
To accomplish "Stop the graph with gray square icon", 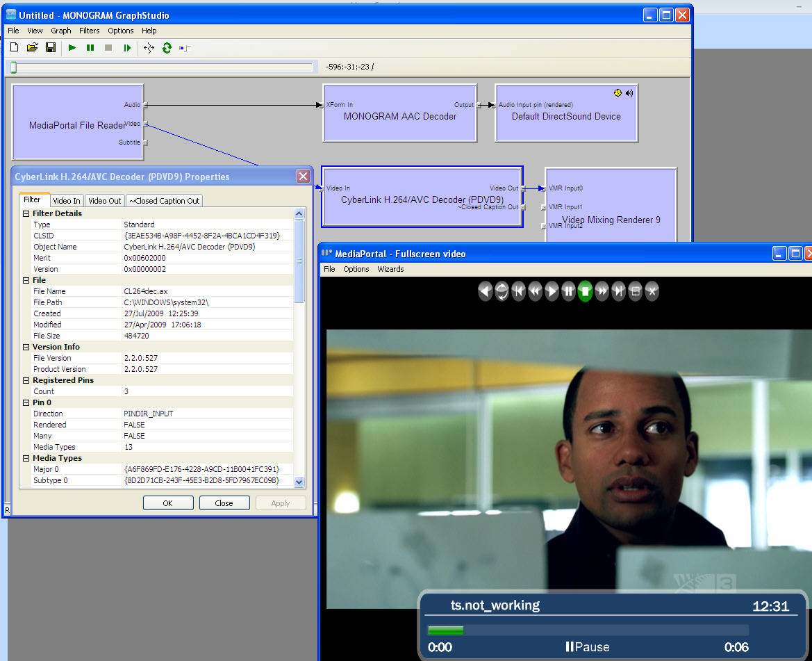I will point(108,48).
